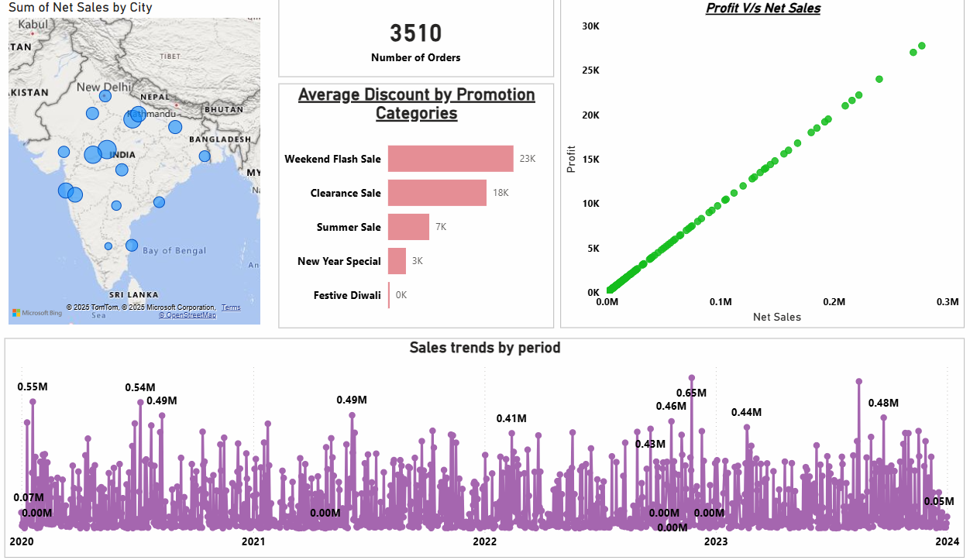Click the Sum of Net Sales by City title
Viewport: 970px width, 560px height.
81,8
